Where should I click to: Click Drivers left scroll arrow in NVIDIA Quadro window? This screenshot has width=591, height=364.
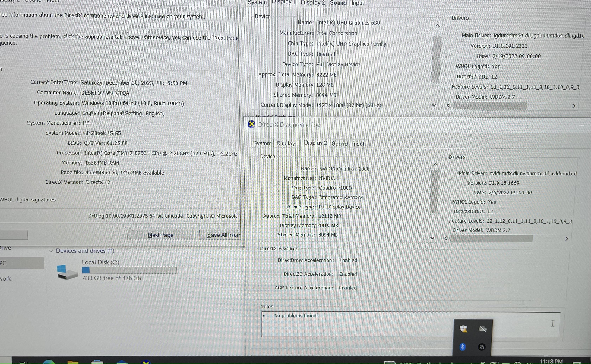pos(446,238)
